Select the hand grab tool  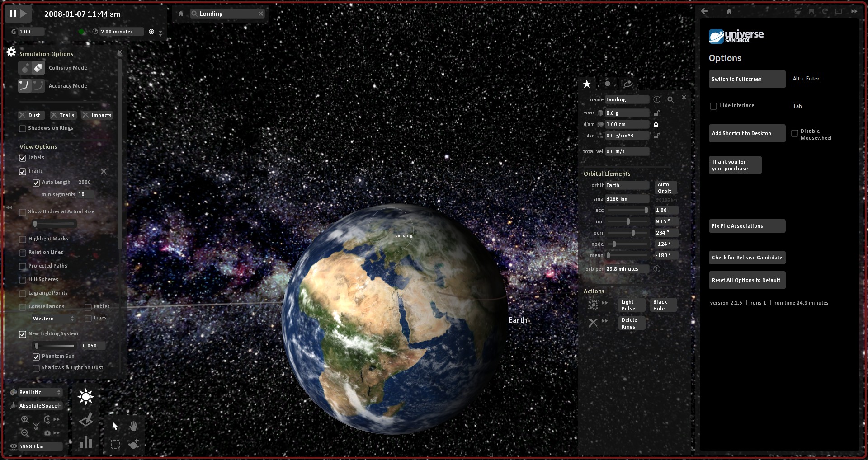tap(133, 426)
